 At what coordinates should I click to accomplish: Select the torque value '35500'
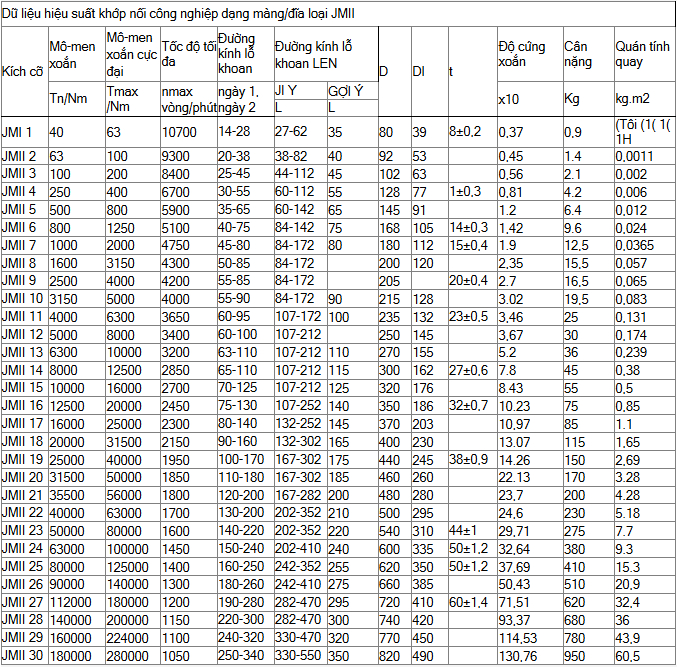pyautogui.click(x=66, y=495)
